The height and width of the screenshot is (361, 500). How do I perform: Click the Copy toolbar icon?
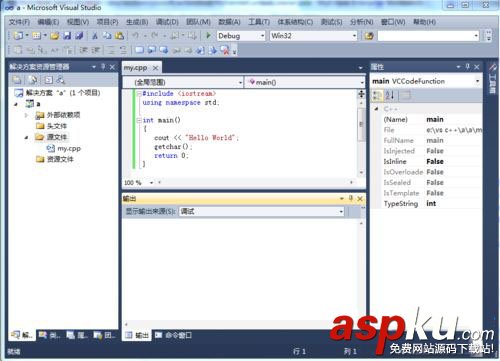107,35
